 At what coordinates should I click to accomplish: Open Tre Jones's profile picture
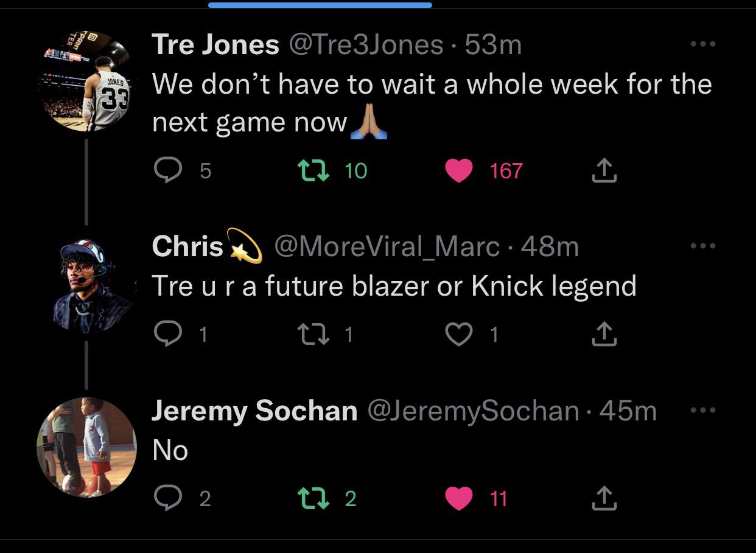86,82
